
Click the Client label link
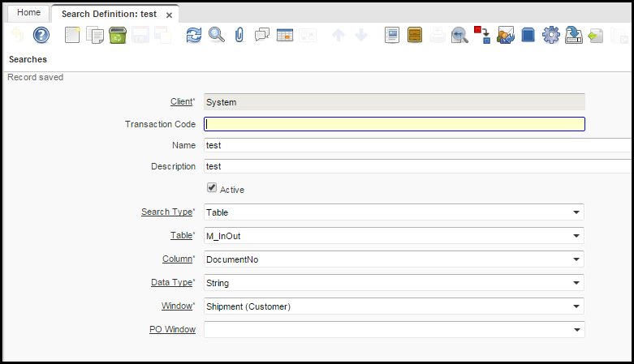click(182, 102)
